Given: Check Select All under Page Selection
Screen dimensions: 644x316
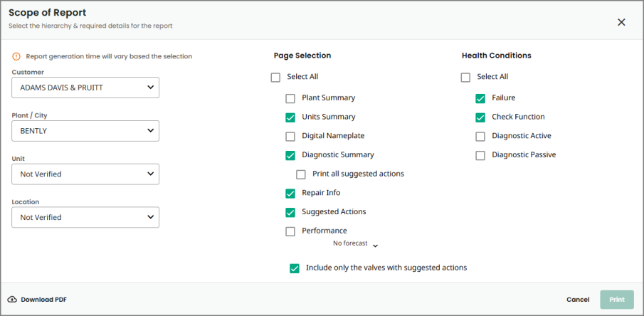Looking at the screenshot, I should (276, 78).
